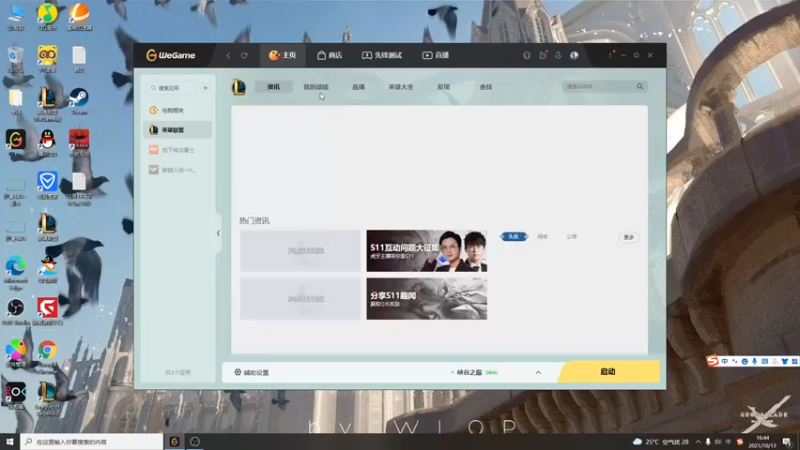This screenshot has width=800, height=450.
Task: Click the Sogou input method S icon
Action: click(x=713, y=361)
